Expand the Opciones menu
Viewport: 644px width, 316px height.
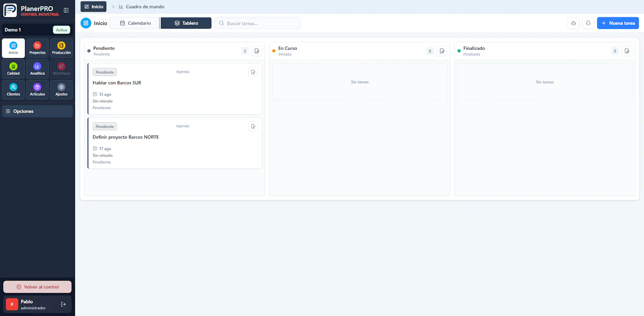pyautogui.click(x=37, y=111)
